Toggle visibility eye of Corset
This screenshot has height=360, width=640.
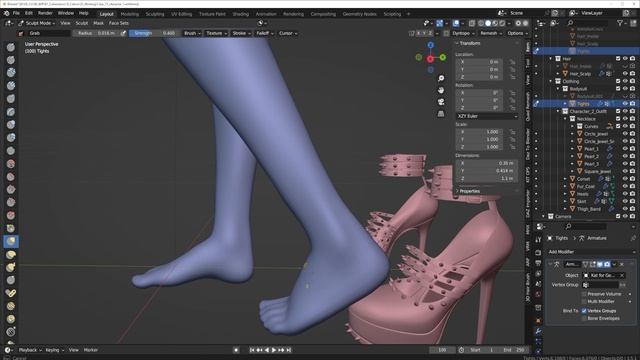point(625,178)
